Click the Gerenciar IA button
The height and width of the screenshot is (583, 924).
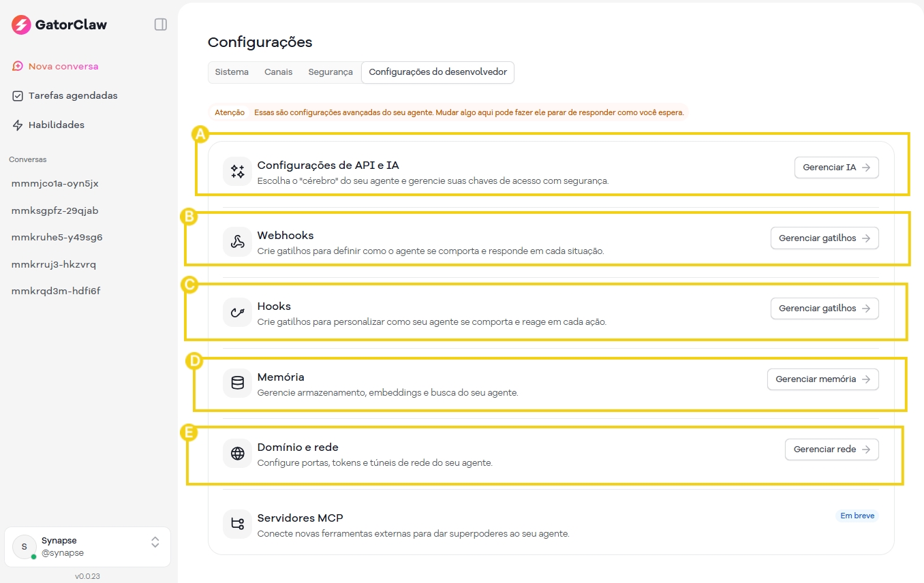coord(836,167)
